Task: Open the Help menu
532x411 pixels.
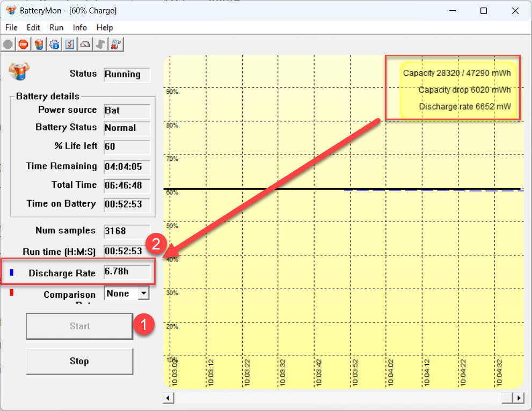Action: [105, 27]
